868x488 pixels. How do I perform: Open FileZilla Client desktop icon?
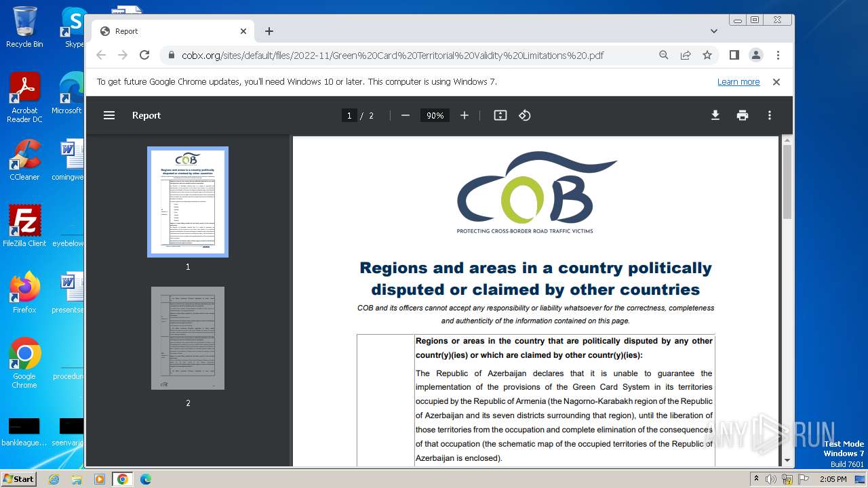[x=24, y=226]
